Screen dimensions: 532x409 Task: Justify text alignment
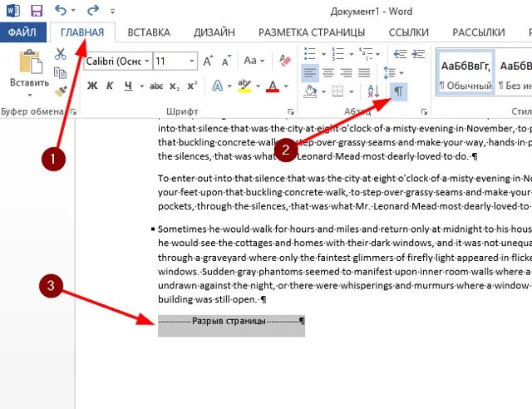[364, 72]
